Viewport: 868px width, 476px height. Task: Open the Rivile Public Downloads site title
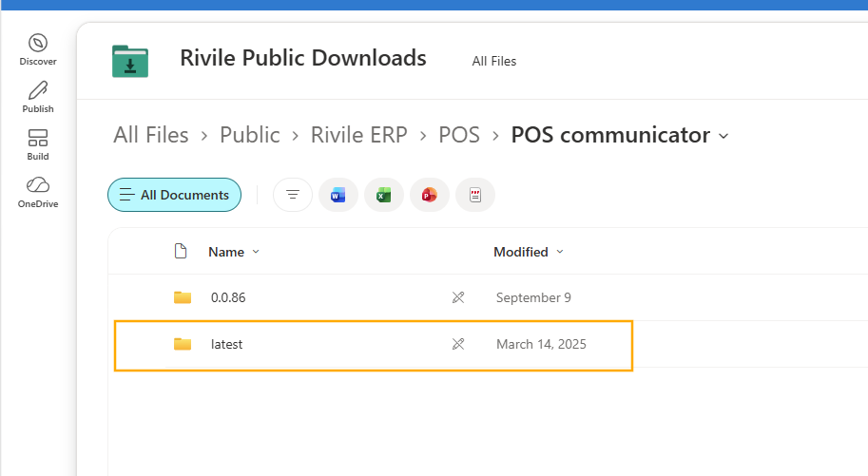tap(303, 58)
